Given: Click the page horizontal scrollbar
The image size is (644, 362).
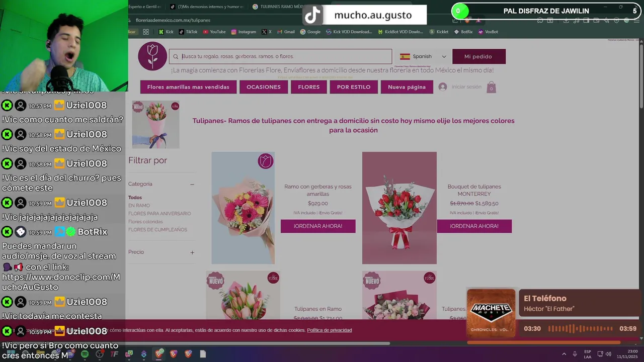Looking at the screenshot, I should click(259, 343).
